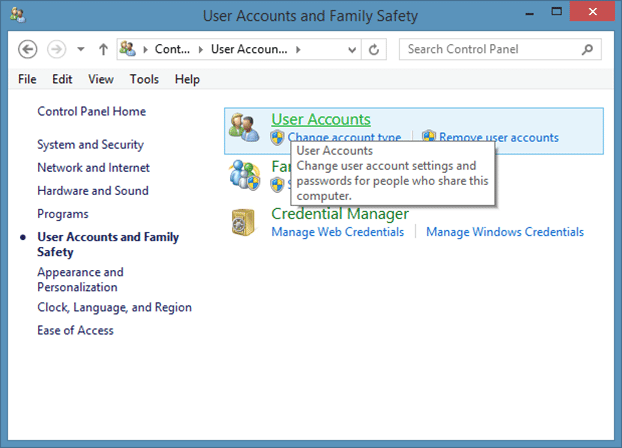Click Manage Windows Credentials
The image size is (622, 448).
pyautogui.click(x=505, y=232)
